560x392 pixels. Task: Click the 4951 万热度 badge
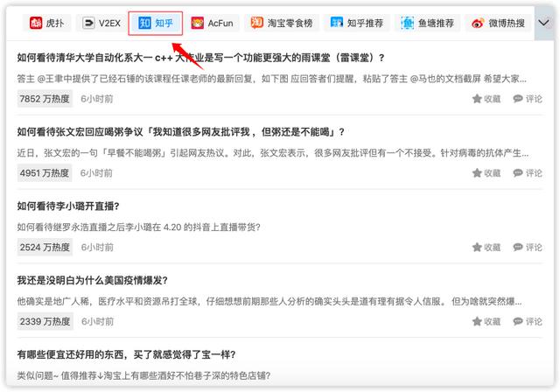pyautogui.click(x=45, y=173)
